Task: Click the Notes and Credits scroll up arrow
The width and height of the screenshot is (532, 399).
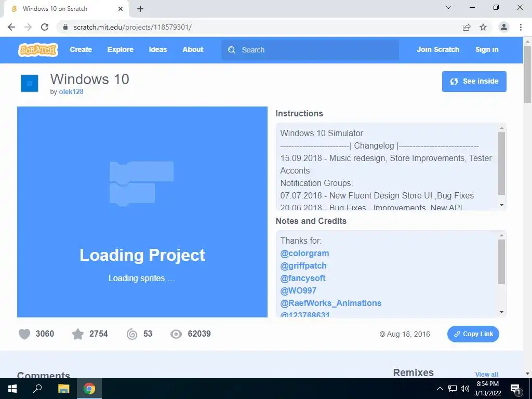Action: pyautogui.click(x=501, y=235)
